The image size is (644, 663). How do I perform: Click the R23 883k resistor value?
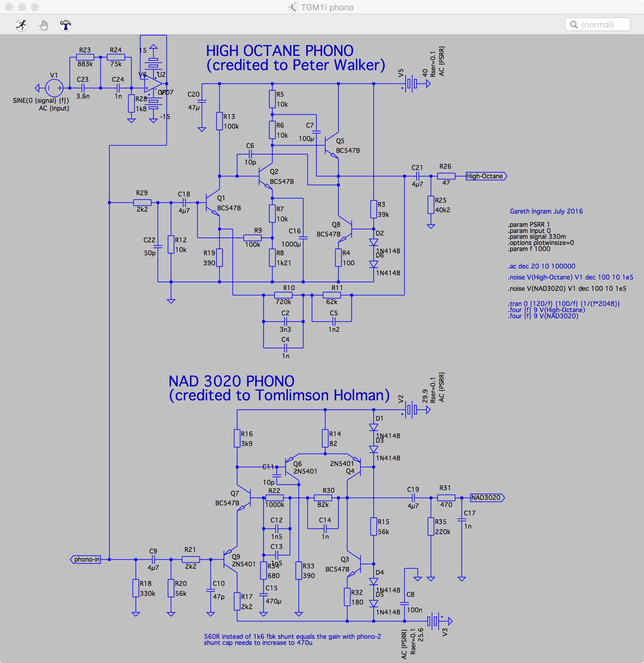point(85,64)
